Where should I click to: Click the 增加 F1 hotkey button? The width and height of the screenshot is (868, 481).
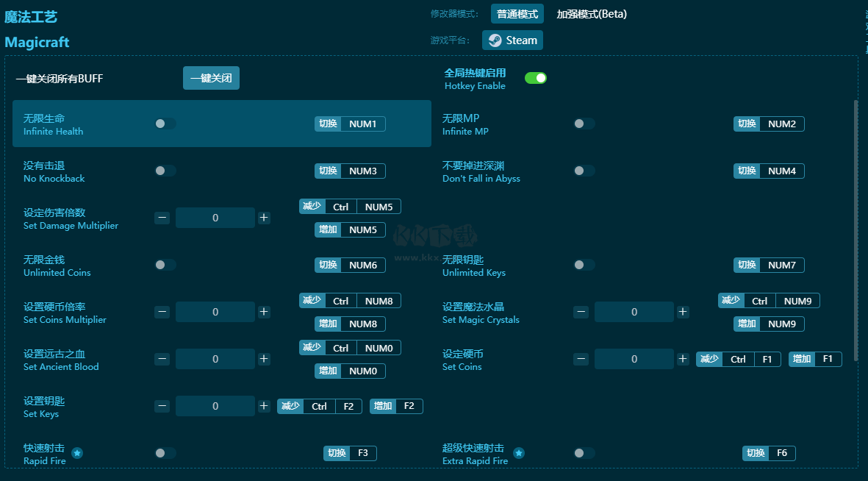point(815,359)
